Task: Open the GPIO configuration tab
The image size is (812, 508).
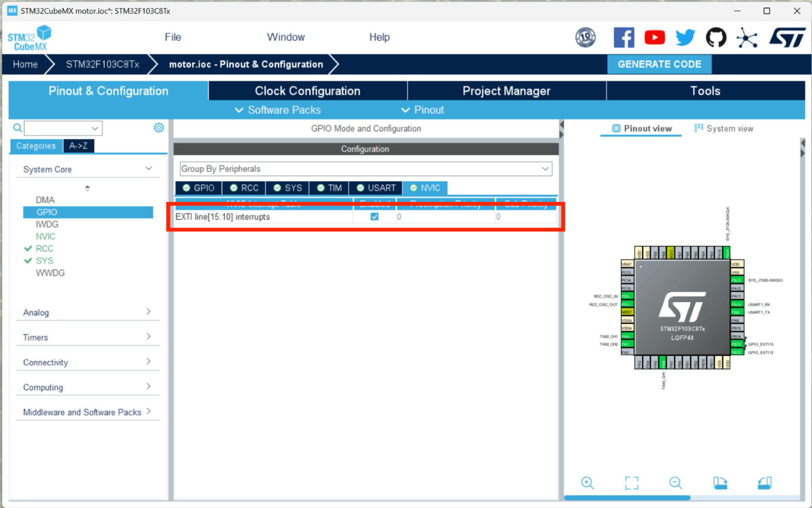Action: click(199, 188)
